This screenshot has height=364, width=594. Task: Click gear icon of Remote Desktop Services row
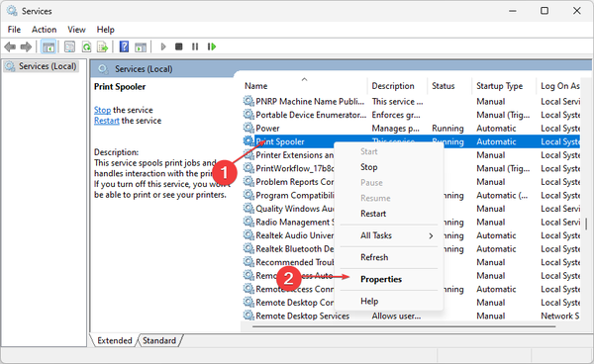(x=248, y=316)
